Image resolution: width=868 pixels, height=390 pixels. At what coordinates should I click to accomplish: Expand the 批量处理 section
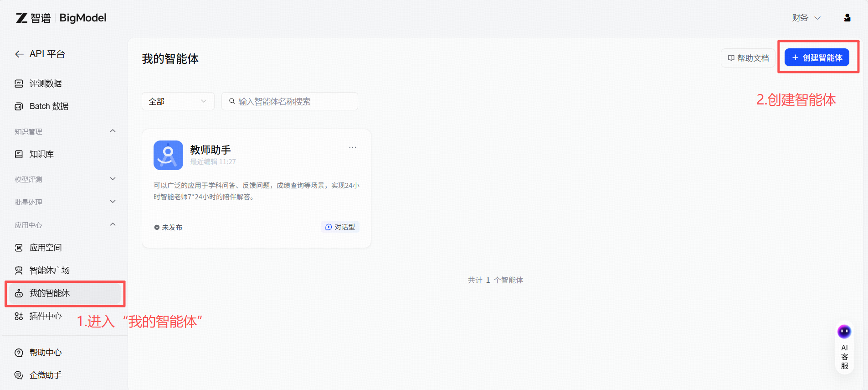[113, 202]
